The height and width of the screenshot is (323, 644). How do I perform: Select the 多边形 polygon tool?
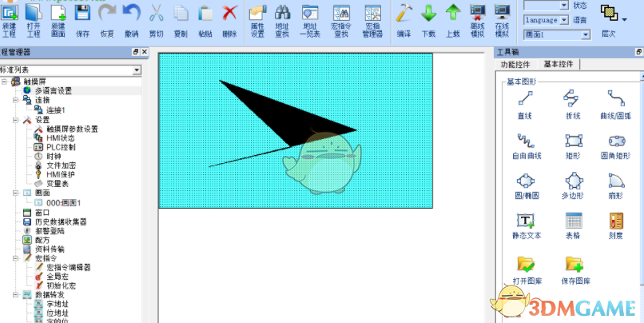point(573,185)
